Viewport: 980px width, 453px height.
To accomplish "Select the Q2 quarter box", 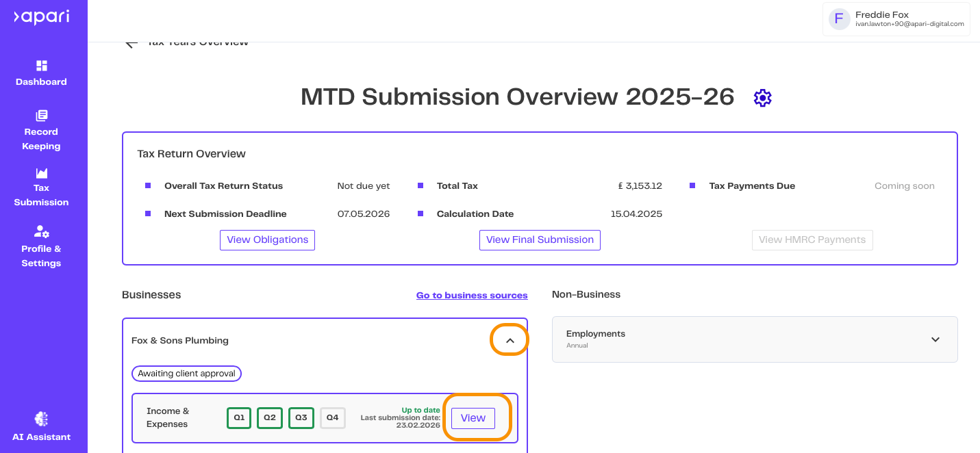I will tap(270, 417).
